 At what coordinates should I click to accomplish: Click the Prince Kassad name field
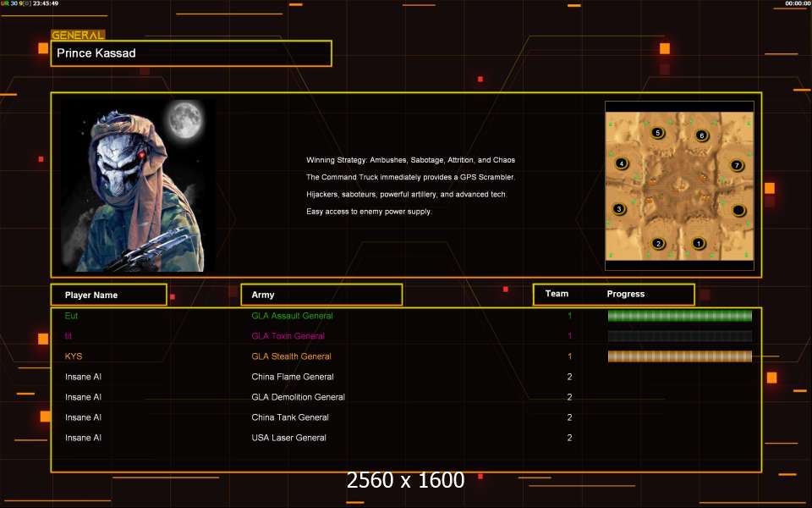coord(191,53)
